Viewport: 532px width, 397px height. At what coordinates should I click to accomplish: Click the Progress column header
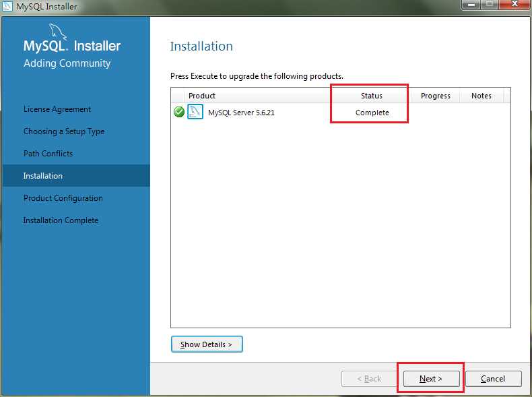435,96
